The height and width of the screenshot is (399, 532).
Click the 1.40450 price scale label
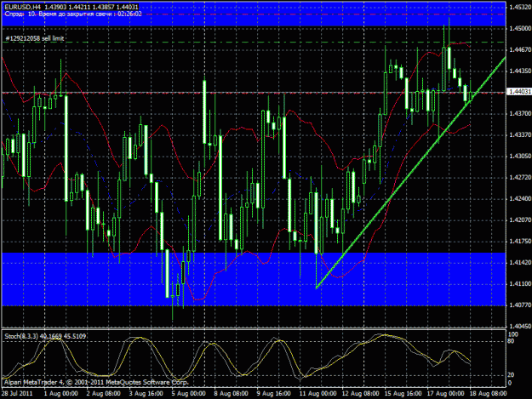520,326
